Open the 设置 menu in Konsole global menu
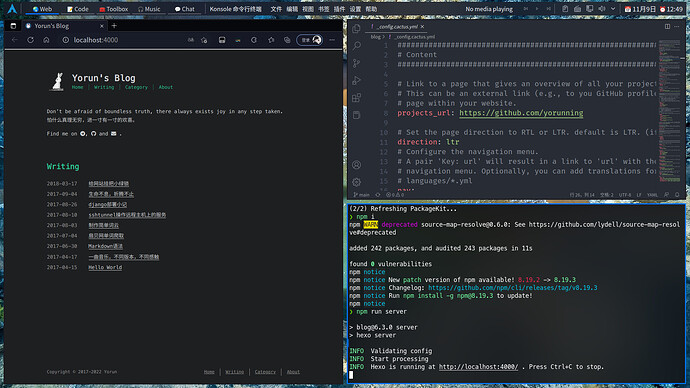The width and height of the screenshot is (690, 388). (x=355, y=9)
